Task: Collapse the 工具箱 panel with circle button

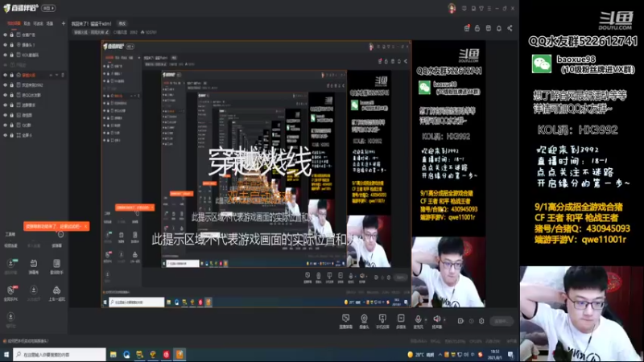Action: [x=60, y=234]
